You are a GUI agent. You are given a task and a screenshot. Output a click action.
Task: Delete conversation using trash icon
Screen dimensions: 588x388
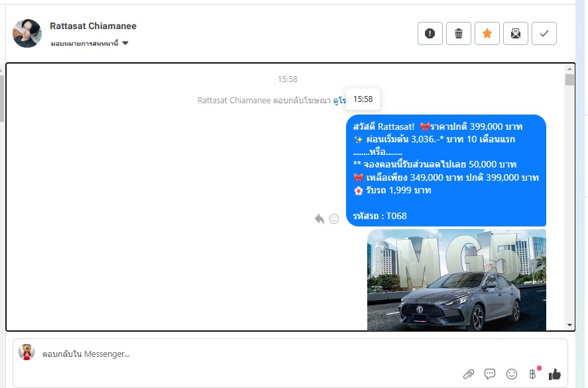(458, 34)
